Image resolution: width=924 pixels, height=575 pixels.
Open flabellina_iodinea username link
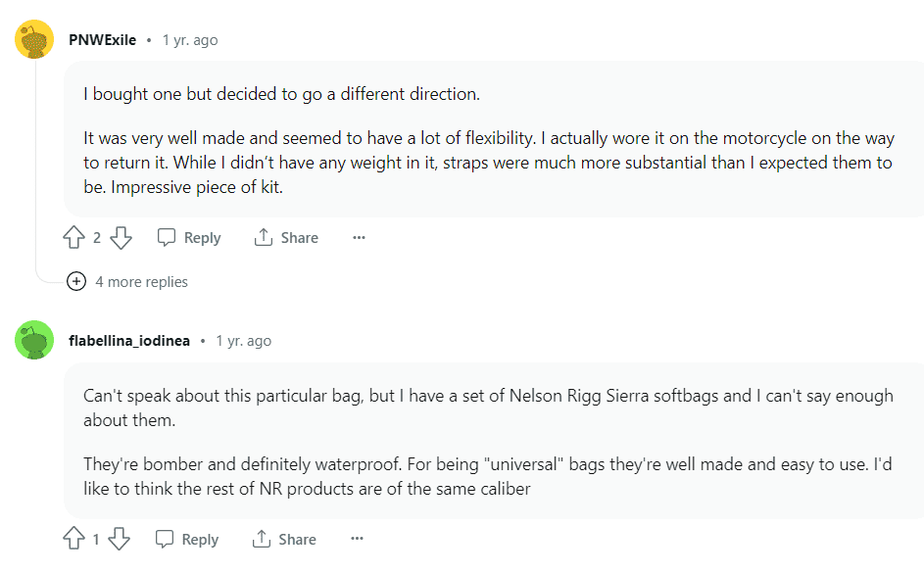tap(129, 341)
